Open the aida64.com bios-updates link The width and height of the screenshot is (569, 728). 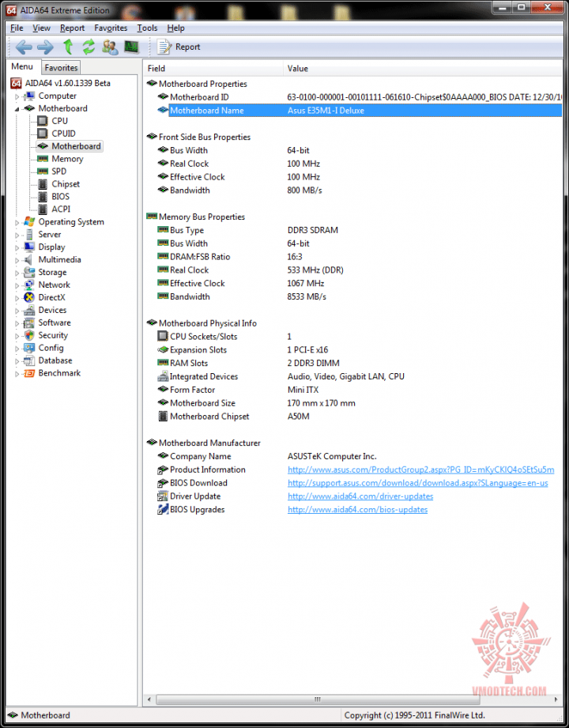pyautogui.click(x=357, y=510)
